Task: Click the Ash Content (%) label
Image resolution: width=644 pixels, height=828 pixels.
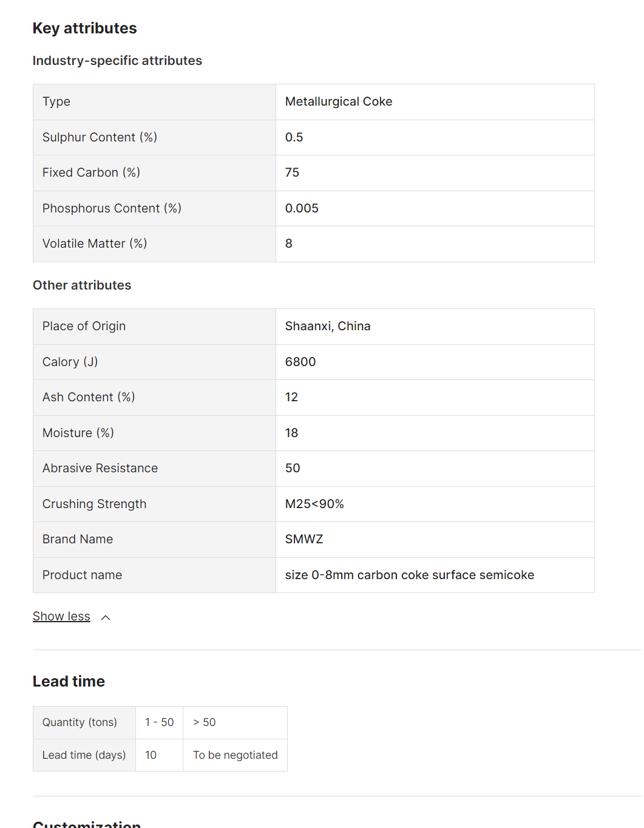Action: tap(89, 398)
